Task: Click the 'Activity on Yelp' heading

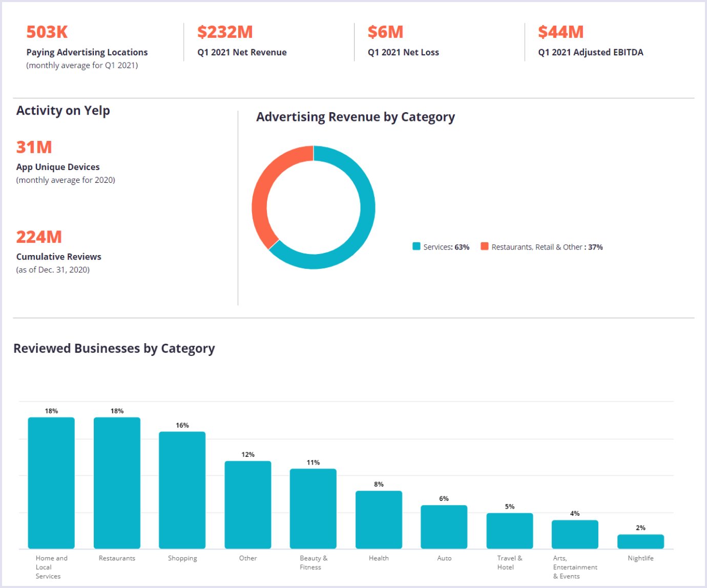Action: coord(63,111)
